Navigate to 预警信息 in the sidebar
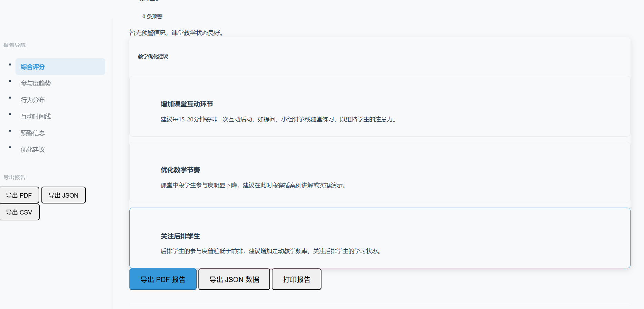 click(33, 133)
